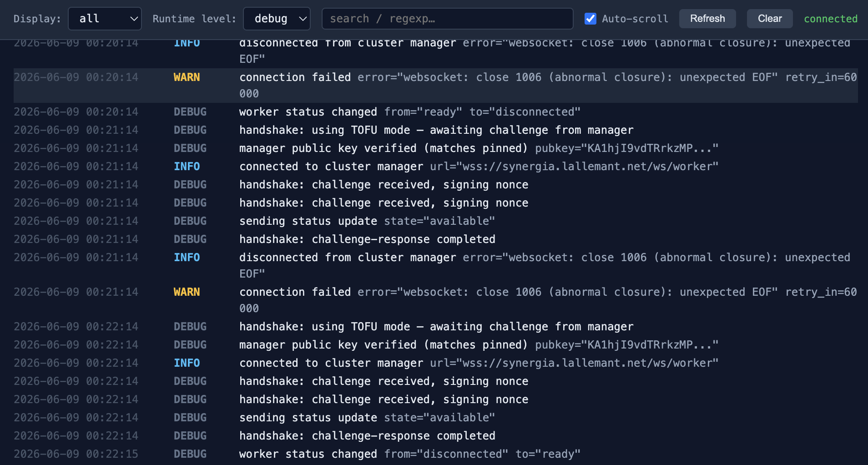Image resolution: width=868 pixels, height=465 pixels.
Task: Select 00:21:14 handshake using TOFU mode line
Action: pyautogui.click(x=435, y=130)
